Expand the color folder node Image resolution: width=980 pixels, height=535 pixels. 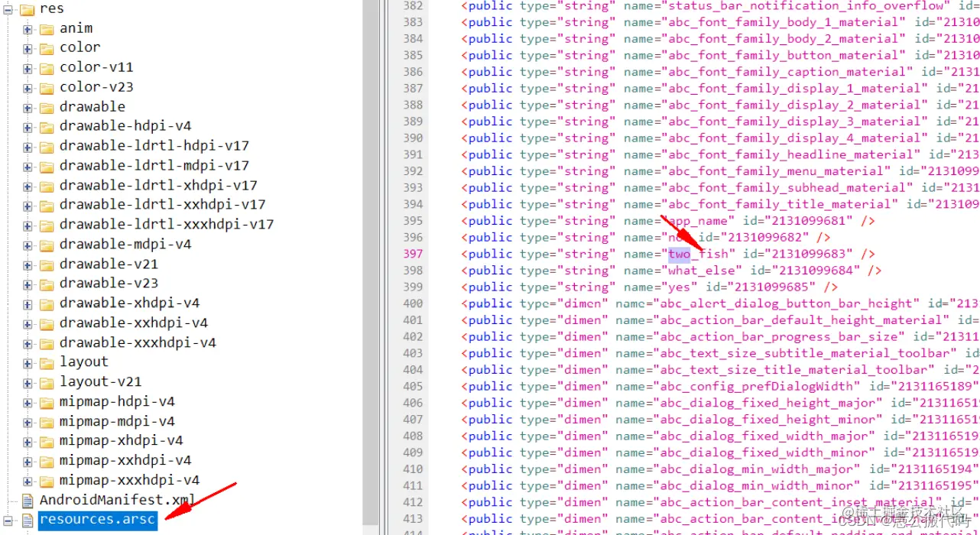point(28,49)
